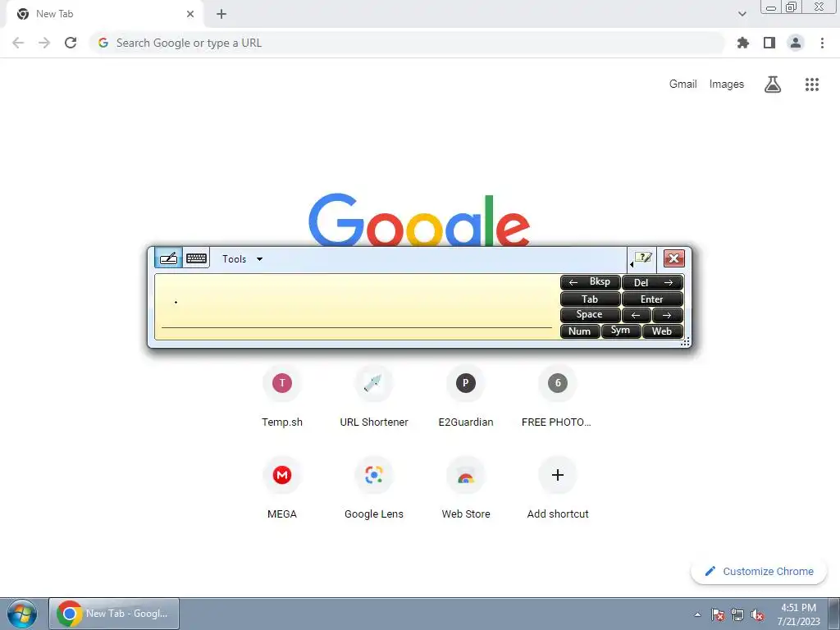Tap the left arrow key beside Space
This screenshot has width=840, height=630.
(x=637, y=315)
